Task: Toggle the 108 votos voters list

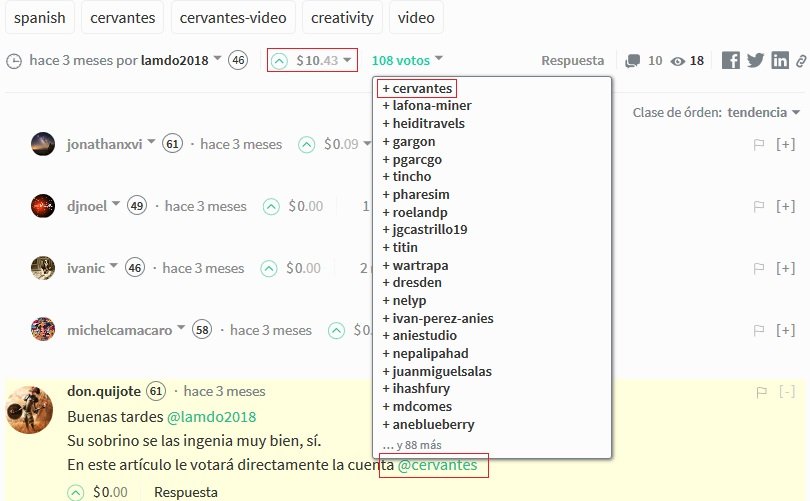Action: tap(407, 60)
